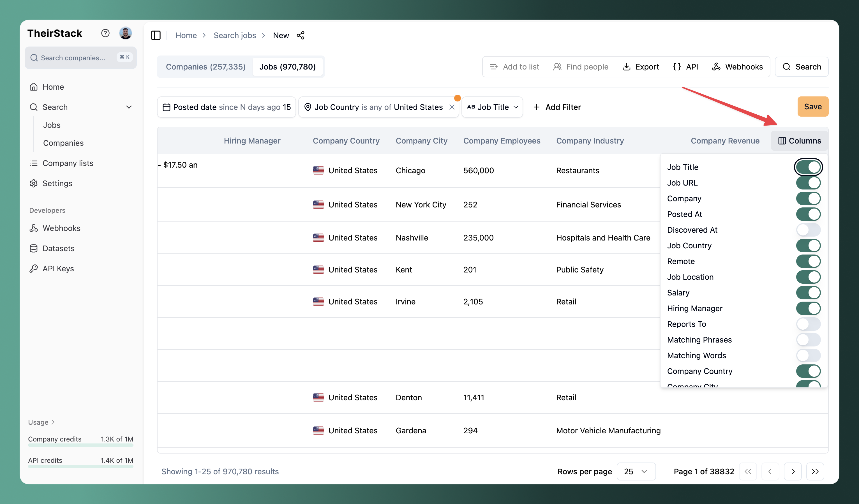Screen dimensions: 859x504
Task: Click the user avatar picture
Action: [x=125, y=33]
